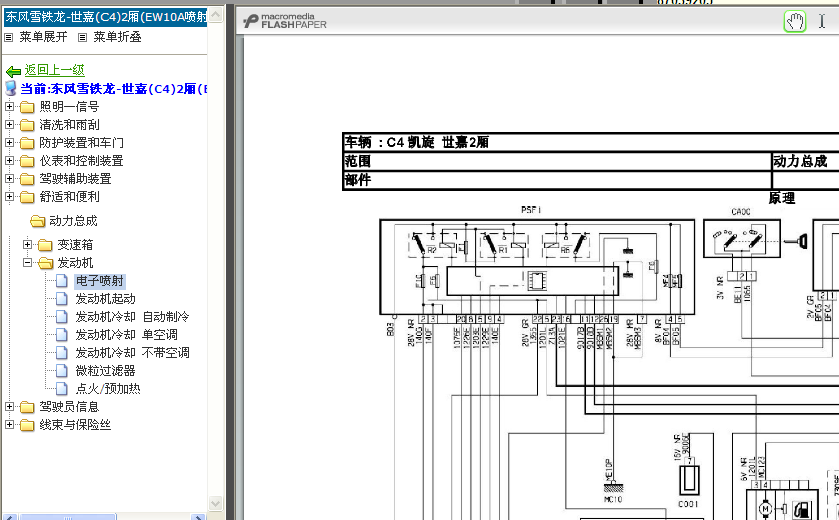Click the 清洗和雨刮 folder icon
839x520 pixels.
click(x=27, y=126)
